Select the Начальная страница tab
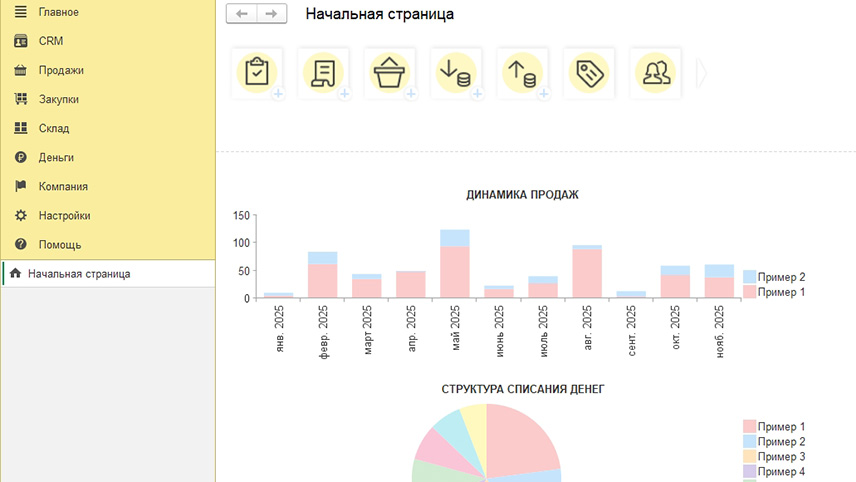856x482 pixels. point(109,273)
